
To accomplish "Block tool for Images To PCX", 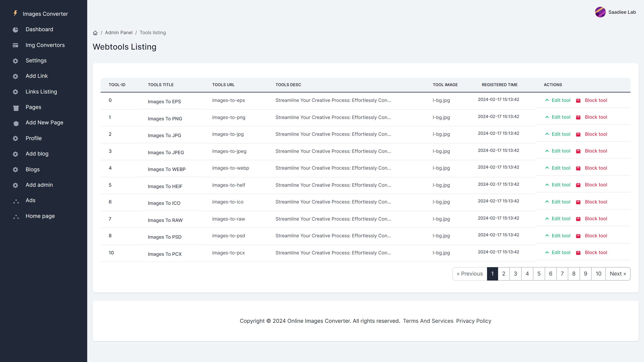I will tap(596, 252).
